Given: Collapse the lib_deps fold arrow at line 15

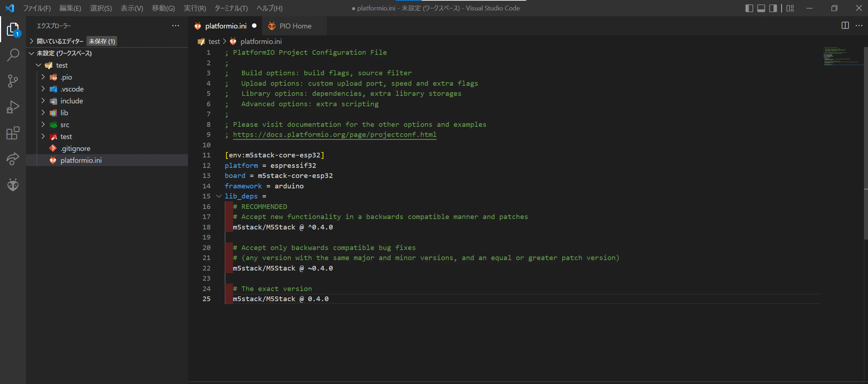Looking at the screenshot, I should point(219,196).
